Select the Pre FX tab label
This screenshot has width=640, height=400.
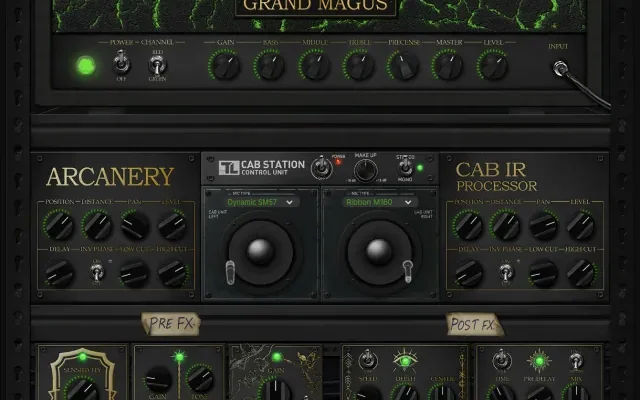tap(169, 323)
